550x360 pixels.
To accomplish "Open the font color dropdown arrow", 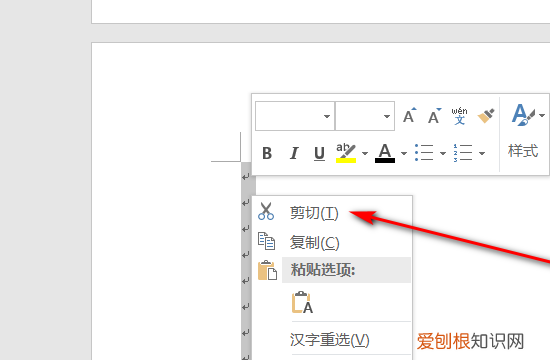I will [404, 153].
